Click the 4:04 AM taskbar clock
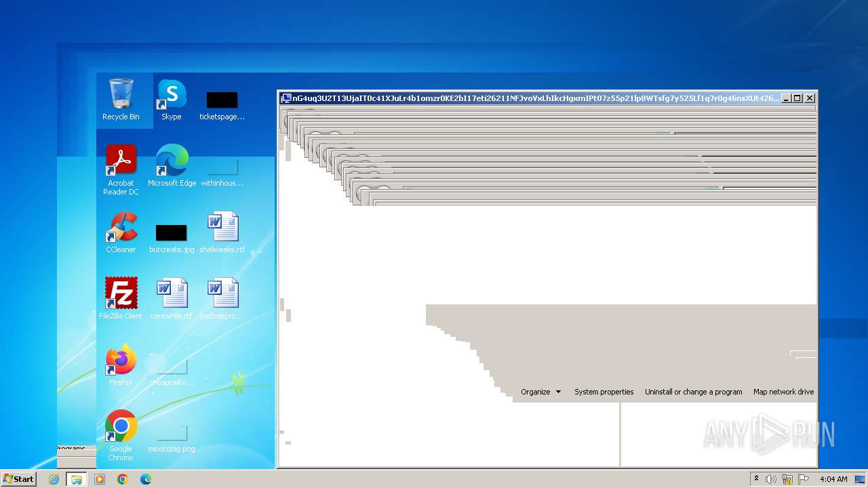 pos(833,479)
